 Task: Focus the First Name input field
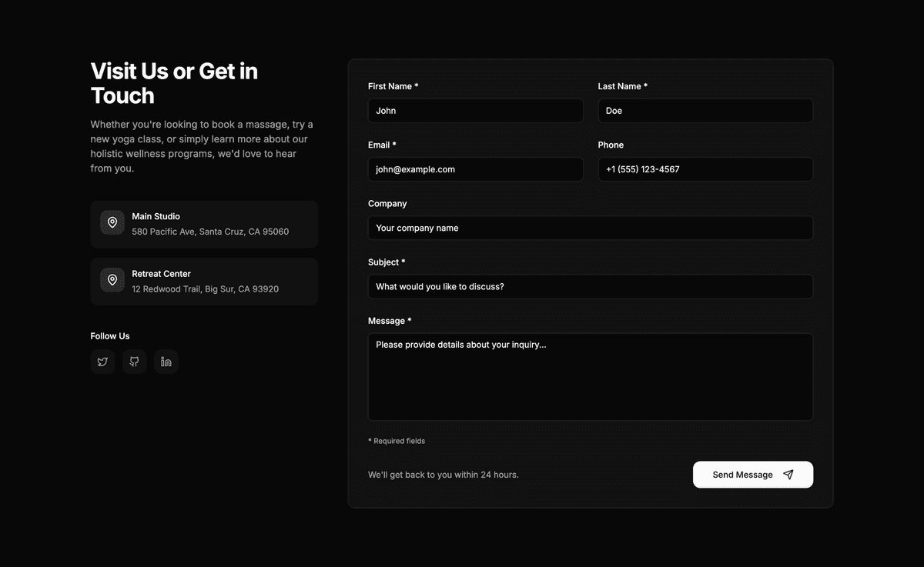point(475,111)
